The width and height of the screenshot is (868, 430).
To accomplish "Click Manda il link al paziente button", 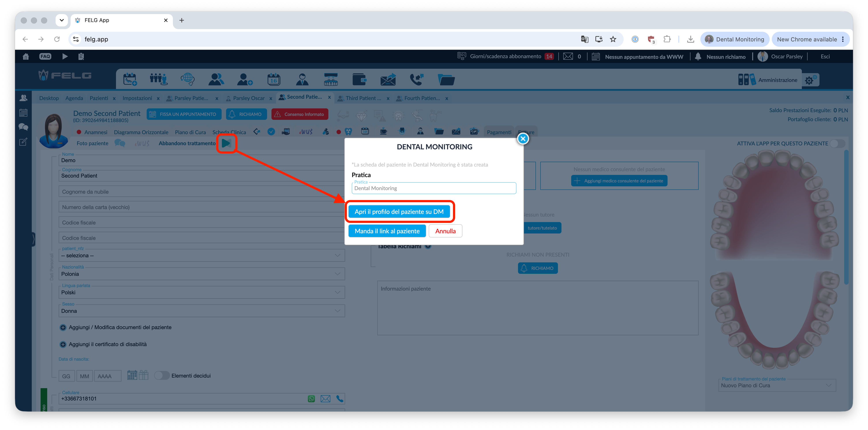I will (x=387, y=231).
